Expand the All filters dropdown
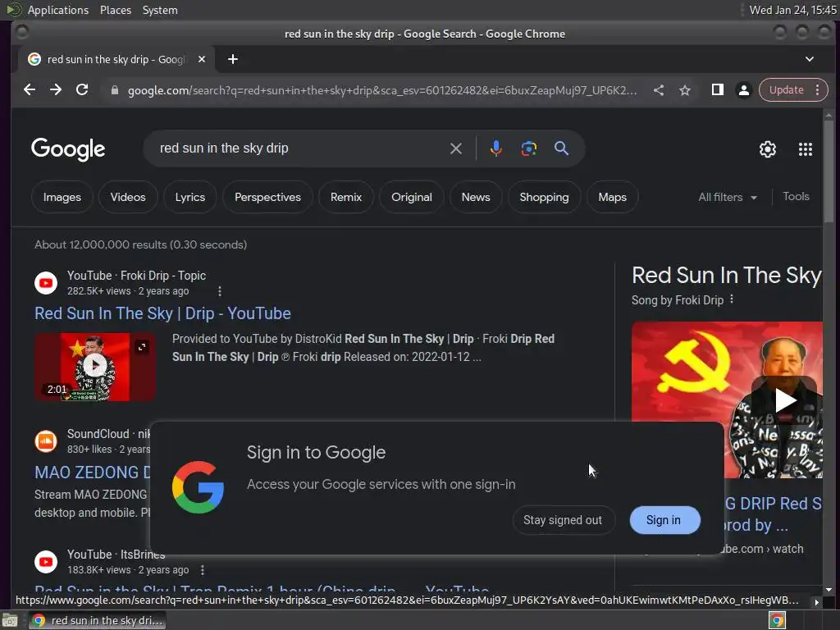 coord(728,197)
